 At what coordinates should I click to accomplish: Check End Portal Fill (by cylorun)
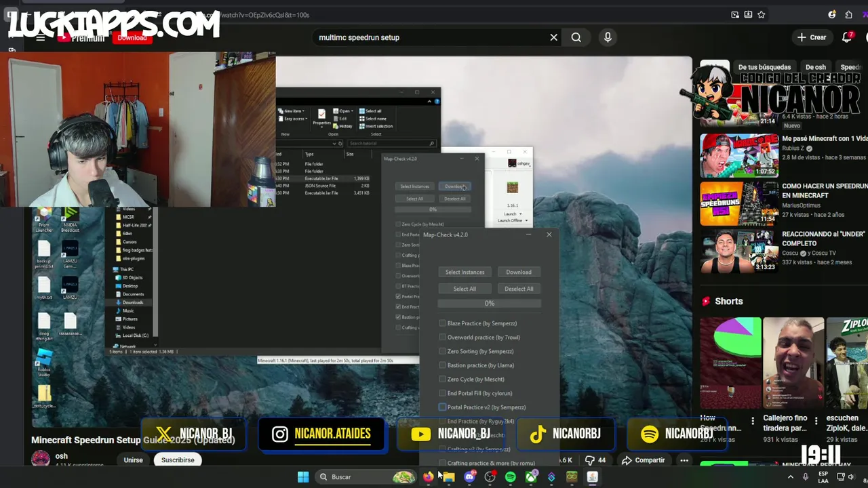click(442, 393)
